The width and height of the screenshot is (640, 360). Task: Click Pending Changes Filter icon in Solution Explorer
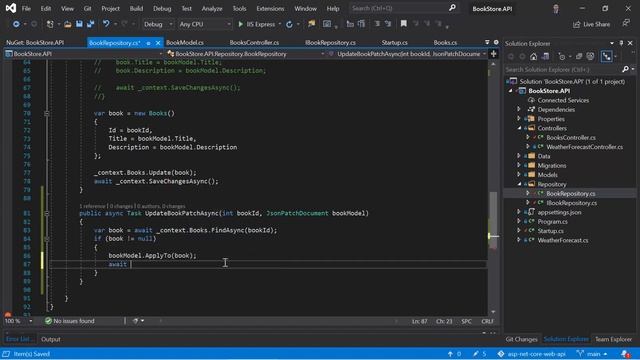pos(562,56)
